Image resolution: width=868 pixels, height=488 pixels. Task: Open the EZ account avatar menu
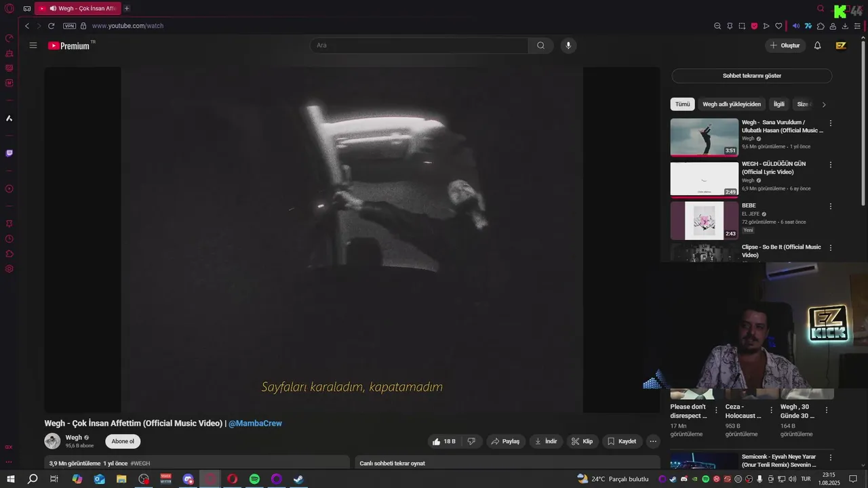click(x=841, y=45)
